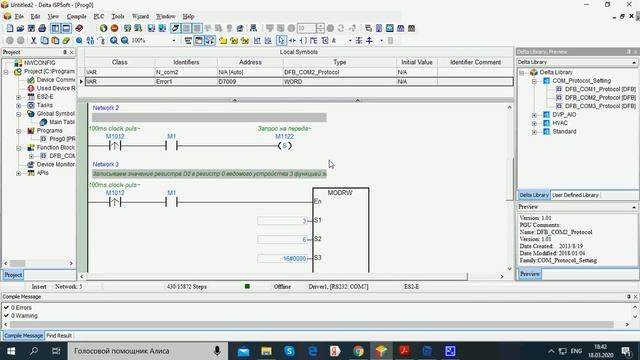Open the zoom percentage dropdown
640x360 pixels.
174,40
